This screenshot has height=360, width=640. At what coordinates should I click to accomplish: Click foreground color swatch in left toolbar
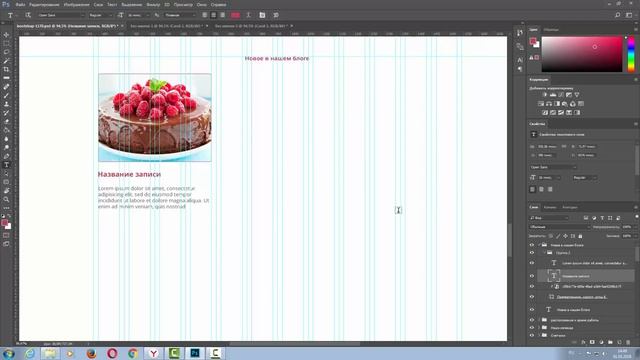coord(4,222)
